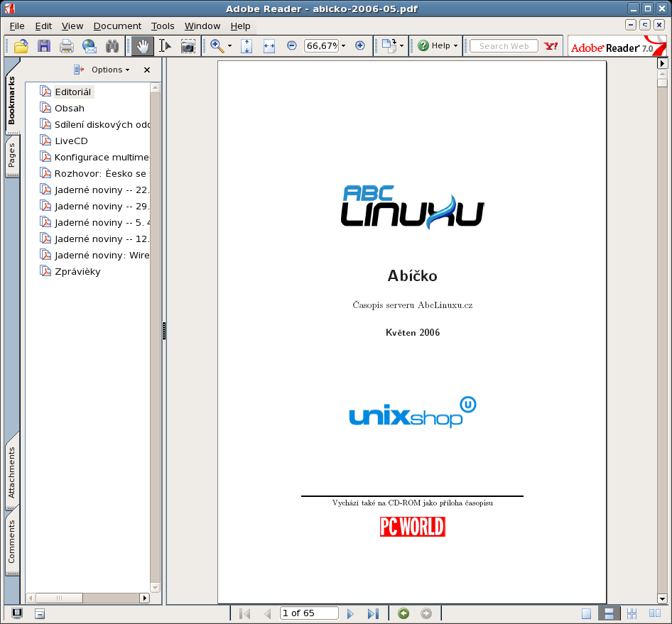Open bookmarks Options dropdown

(111, 70)
